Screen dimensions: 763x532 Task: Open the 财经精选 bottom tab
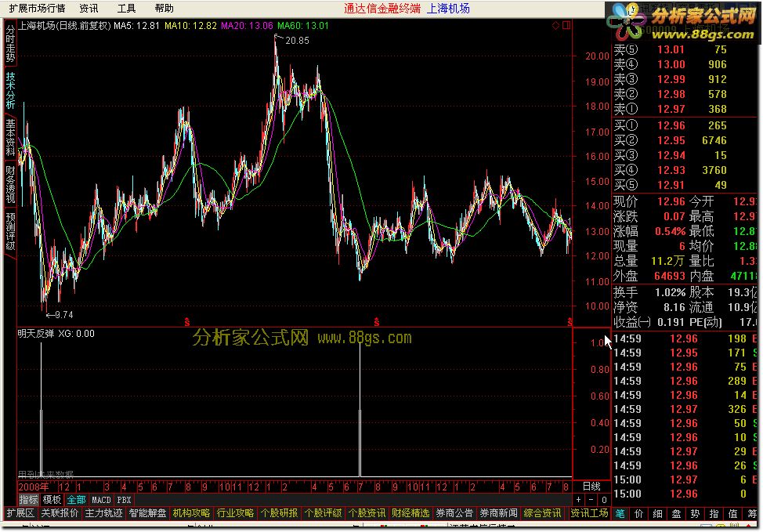point(410,513)
